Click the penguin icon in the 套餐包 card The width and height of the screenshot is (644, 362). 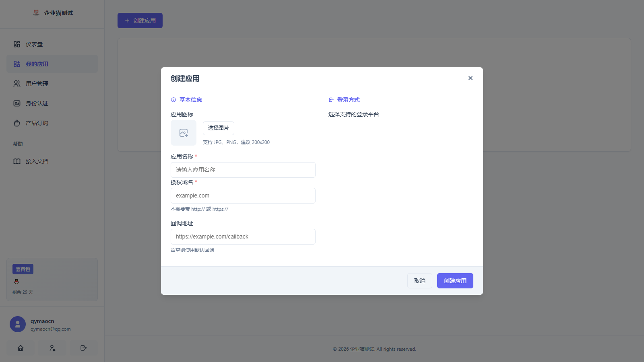click(x=17, y=282)
